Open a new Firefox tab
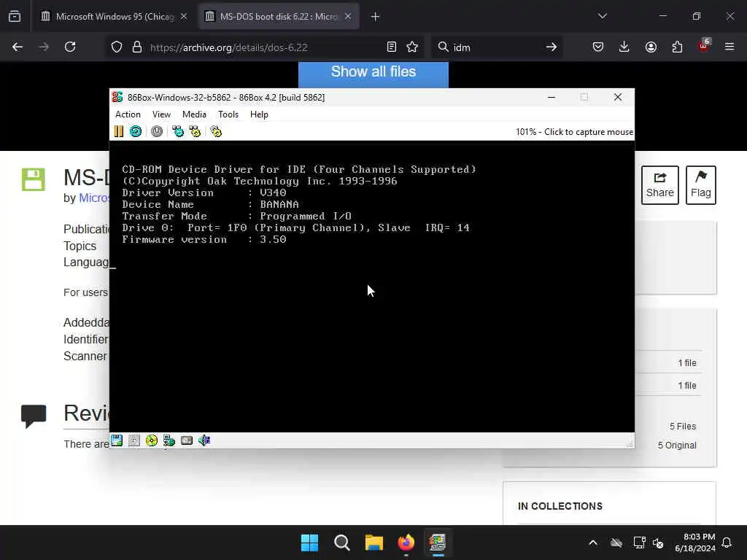The width and height of the screenshot is (747, 560). tap(376, 17)
